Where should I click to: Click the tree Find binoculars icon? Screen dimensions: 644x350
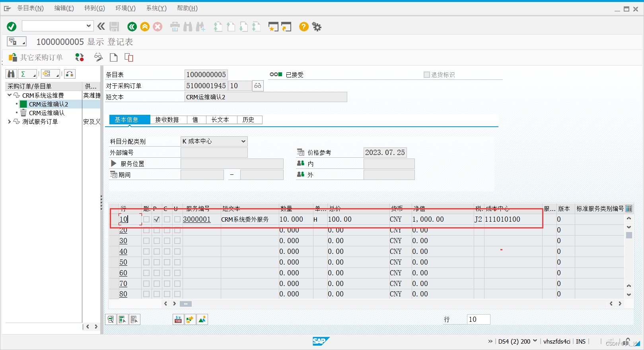tap(11, 74)
